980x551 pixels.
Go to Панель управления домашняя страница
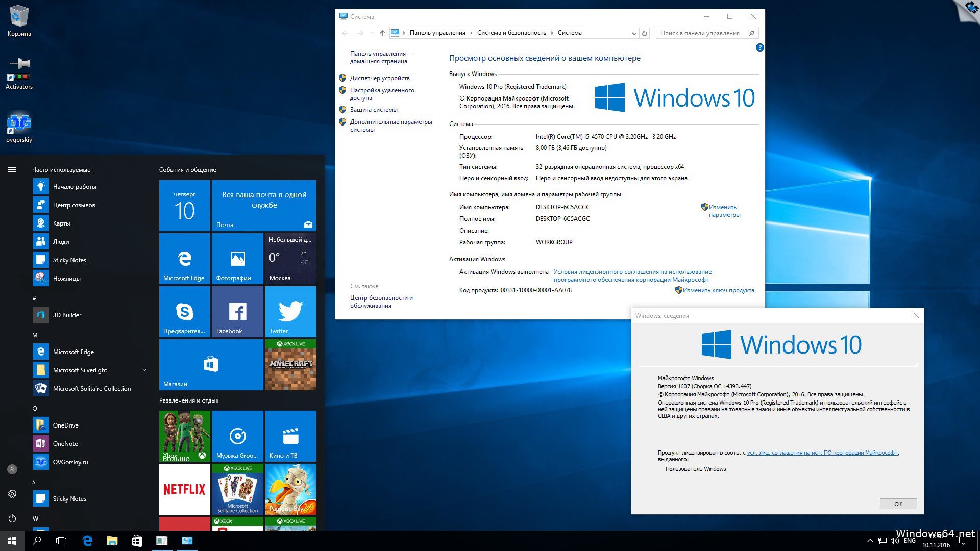click(381, 57)
